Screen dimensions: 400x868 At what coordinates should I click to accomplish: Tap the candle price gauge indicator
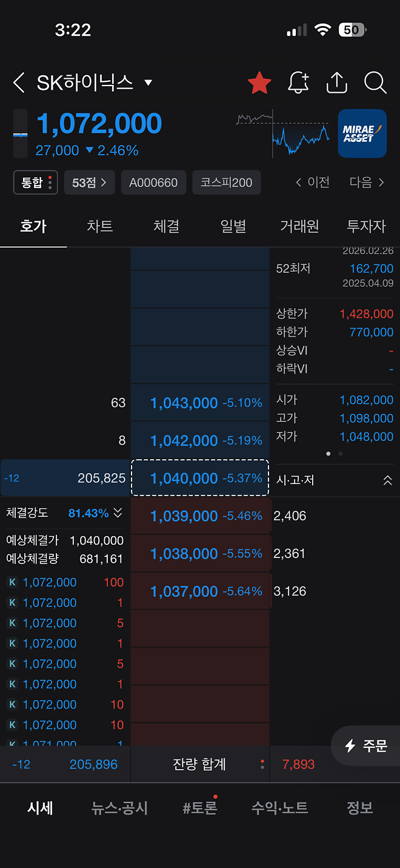click(20, 133)
